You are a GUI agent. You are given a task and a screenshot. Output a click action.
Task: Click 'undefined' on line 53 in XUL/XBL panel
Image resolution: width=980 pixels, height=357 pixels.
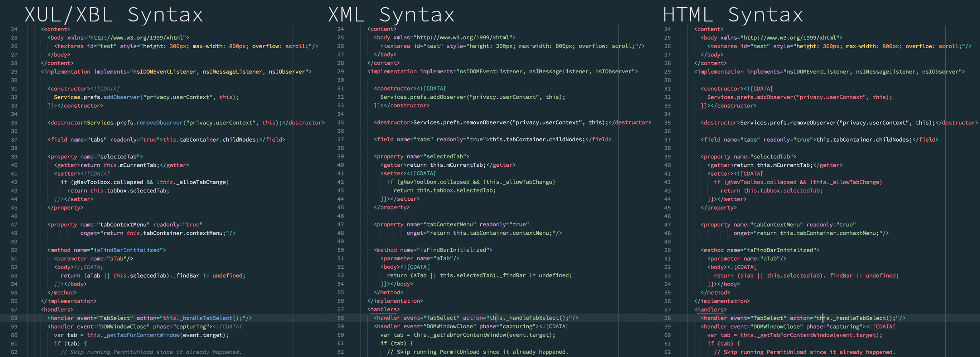228,276
